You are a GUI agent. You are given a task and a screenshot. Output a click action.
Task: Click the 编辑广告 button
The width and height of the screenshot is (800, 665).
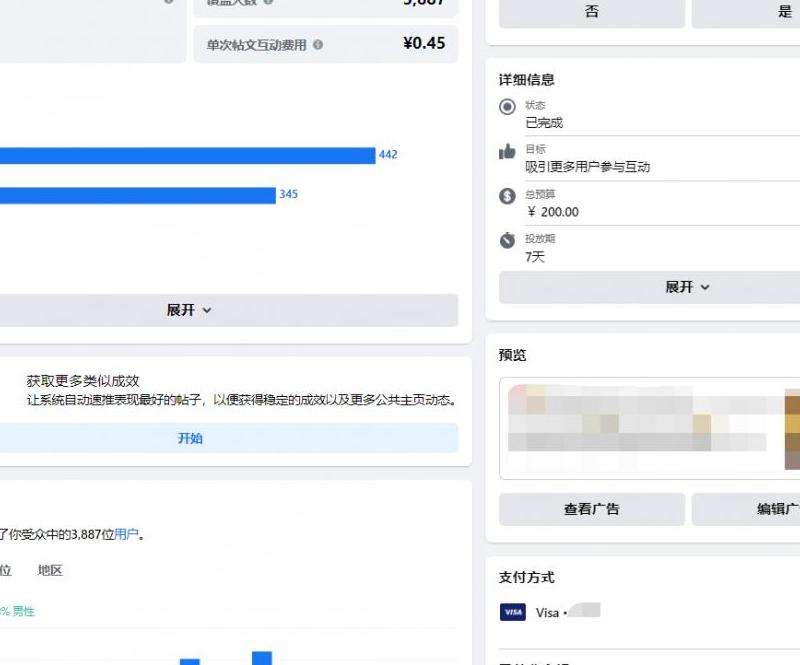click(x=760, y=509)
